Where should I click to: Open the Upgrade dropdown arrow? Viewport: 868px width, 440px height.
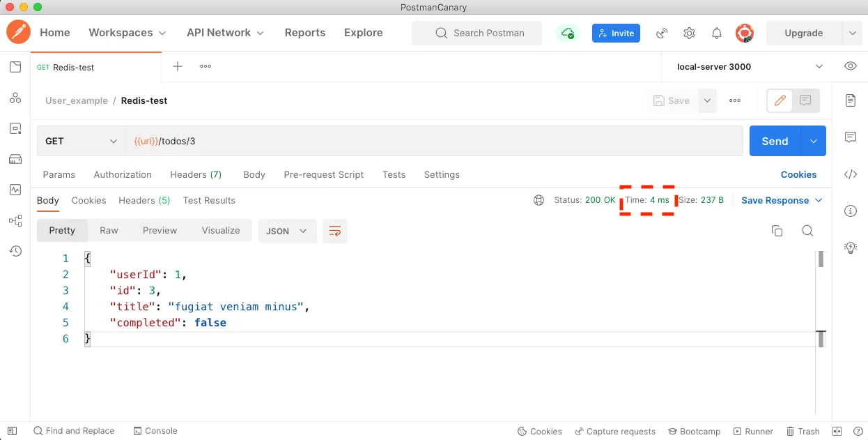853,33
